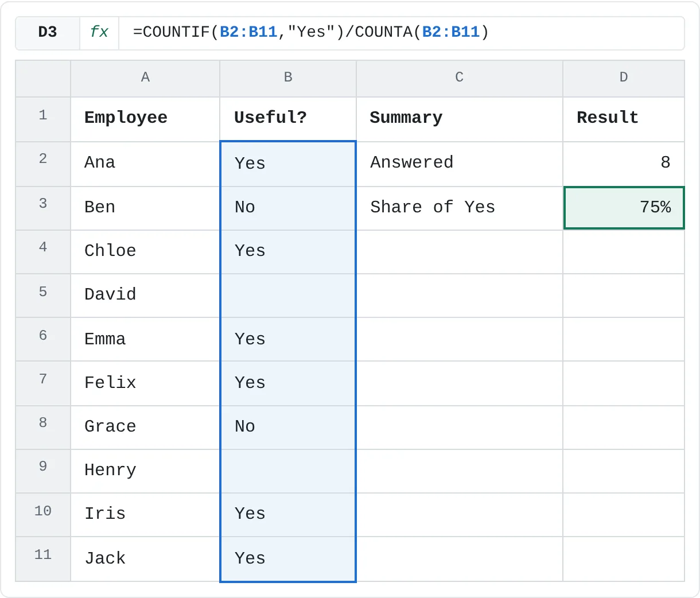700x598 pixels.
Task: Click the select-all corner cell
Action: [x=43, y=79]
